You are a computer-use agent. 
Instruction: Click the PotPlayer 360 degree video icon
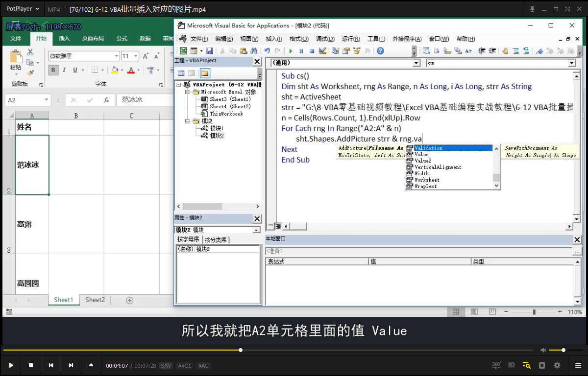coord(496,365)
